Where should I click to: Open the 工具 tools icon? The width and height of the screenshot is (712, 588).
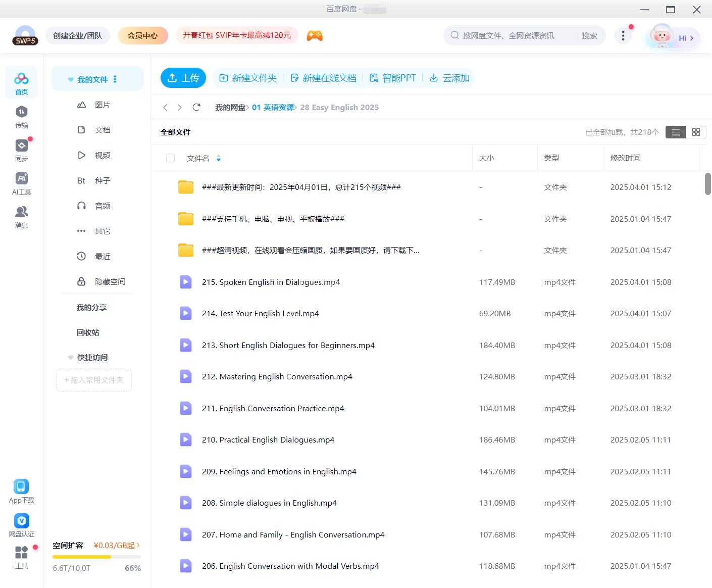tap(21, 557)
